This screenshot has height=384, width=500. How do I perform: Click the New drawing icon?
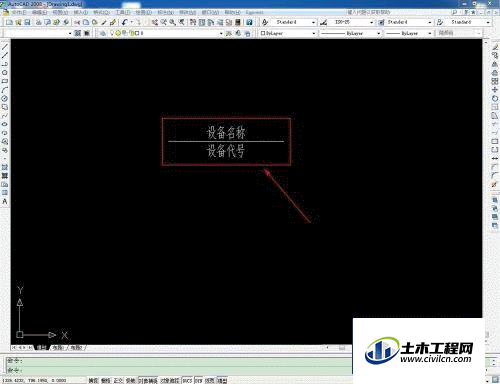click(x=10, y=22)
